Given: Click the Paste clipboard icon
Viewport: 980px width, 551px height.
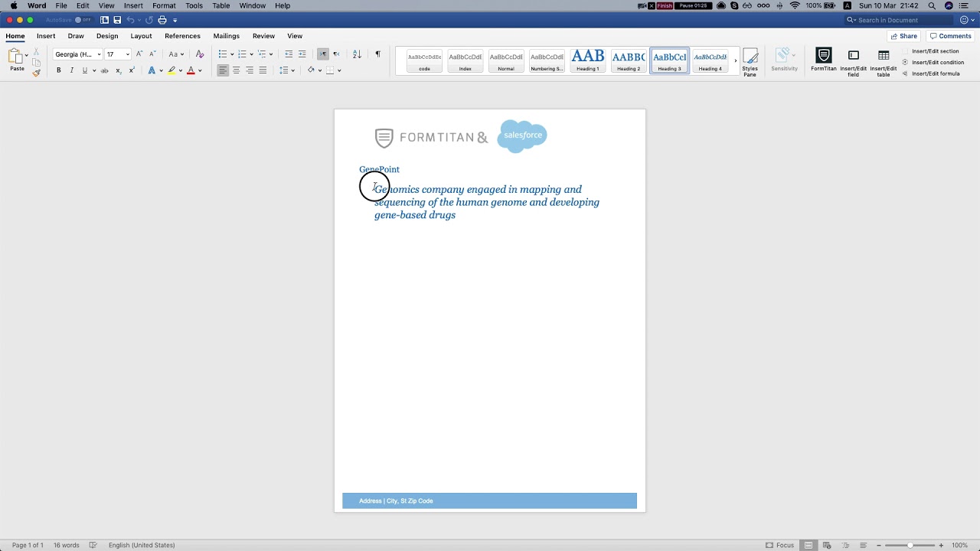Looking at the screenshot, I should point(15,57).
